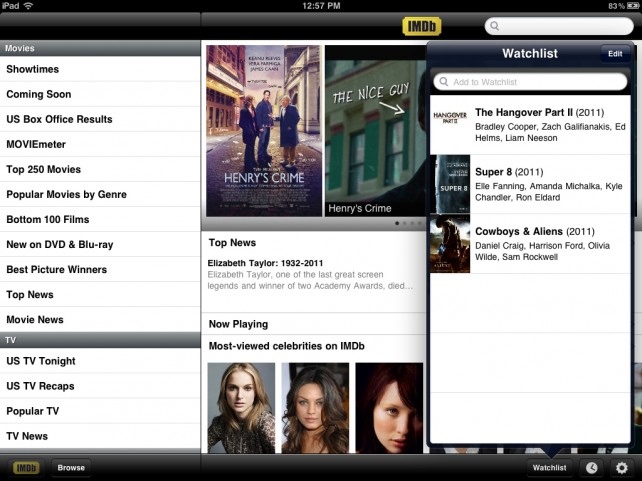The width and height of the screenshot is (642, 481).
Task: Tap the IMDb home button in bottom bar
Action: tap(26, 467)
